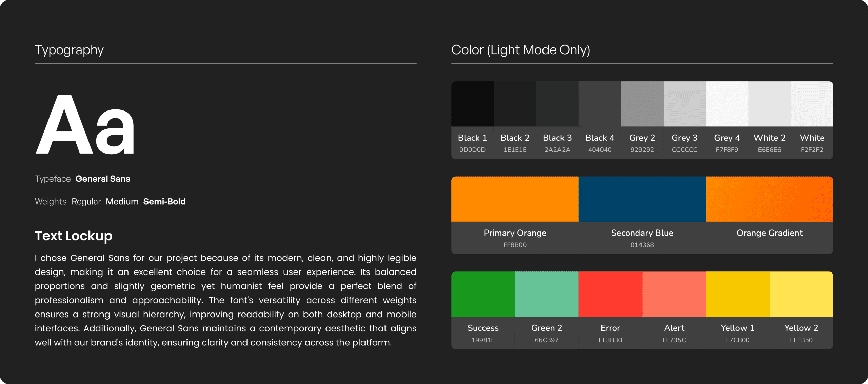Click the Typography section title
This screenshot has height=384, width=868.
(69, 50)
